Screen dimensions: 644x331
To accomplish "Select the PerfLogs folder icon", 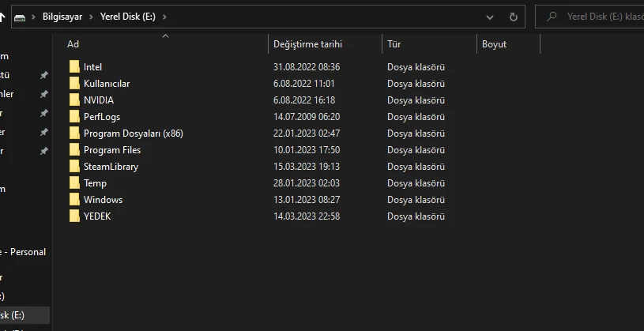I will (74, 117).
